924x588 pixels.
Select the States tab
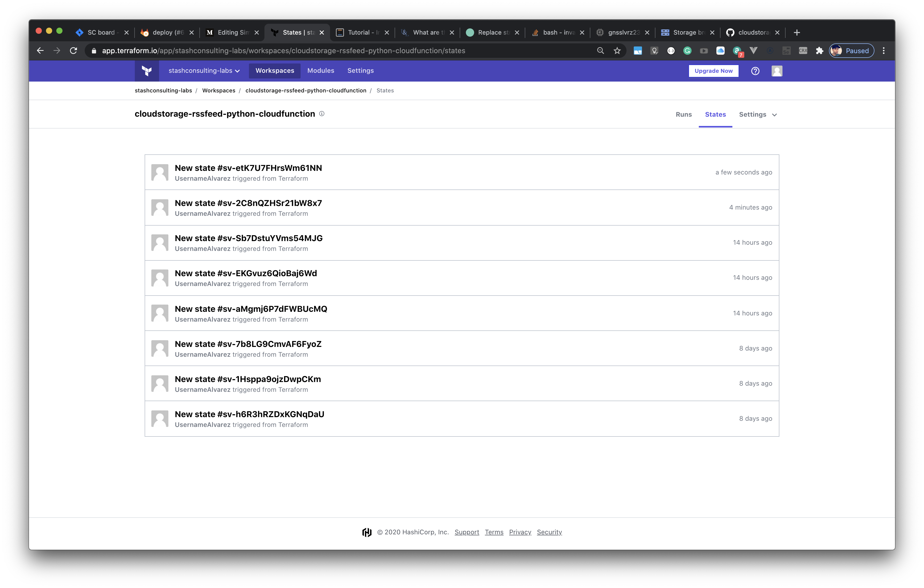point(715,114)
